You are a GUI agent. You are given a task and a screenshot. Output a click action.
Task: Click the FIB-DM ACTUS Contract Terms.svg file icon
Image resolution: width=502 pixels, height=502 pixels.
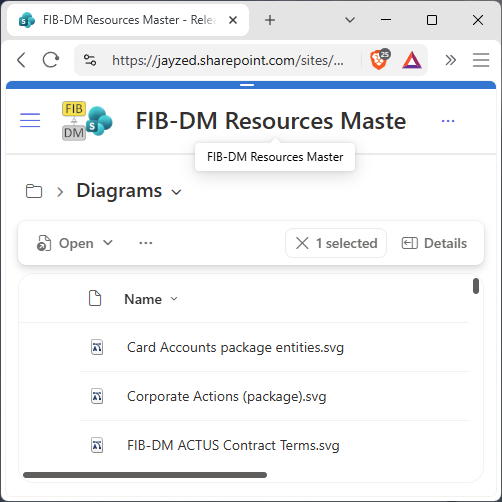tap(97, 445)
